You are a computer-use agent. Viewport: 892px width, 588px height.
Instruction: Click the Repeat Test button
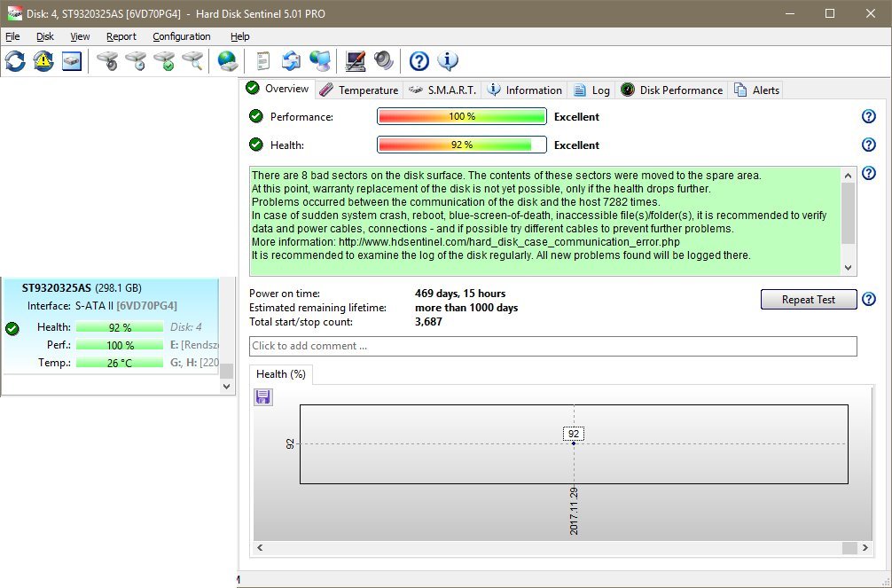click(x=809, y=300)
